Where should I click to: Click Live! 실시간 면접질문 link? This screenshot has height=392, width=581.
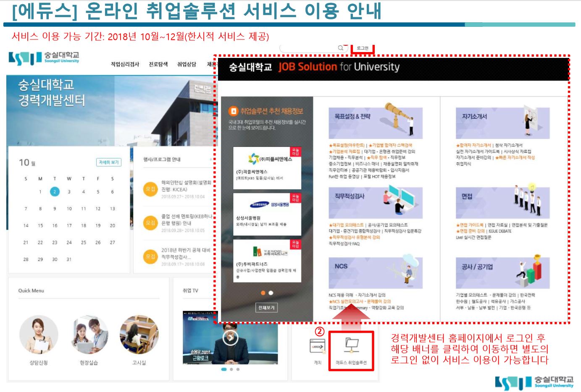point(473,238)
